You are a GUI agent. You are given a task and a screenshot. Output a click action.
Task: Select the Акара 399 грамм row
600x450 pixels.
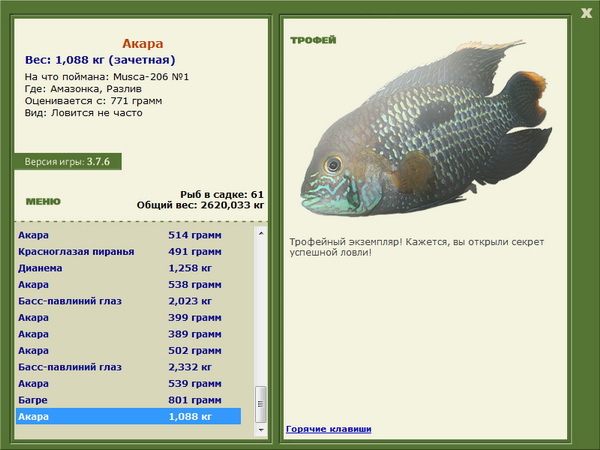128,318
